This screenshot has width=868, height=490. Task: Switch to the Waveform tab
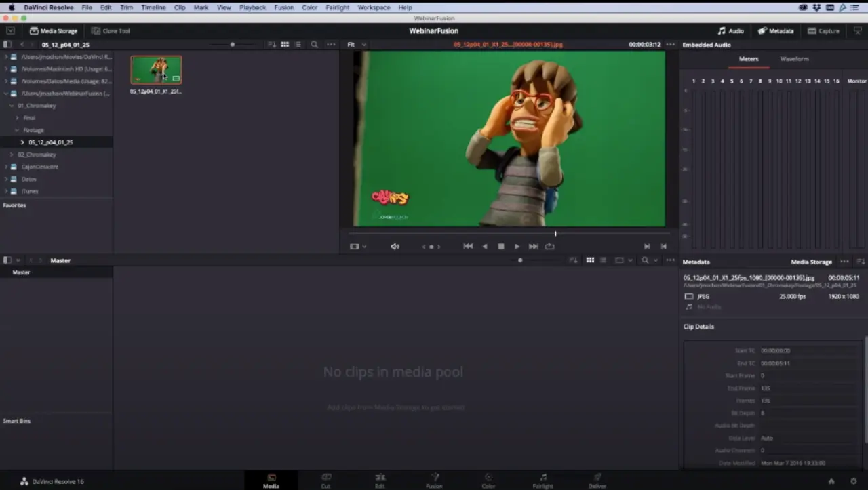(794, 59)
